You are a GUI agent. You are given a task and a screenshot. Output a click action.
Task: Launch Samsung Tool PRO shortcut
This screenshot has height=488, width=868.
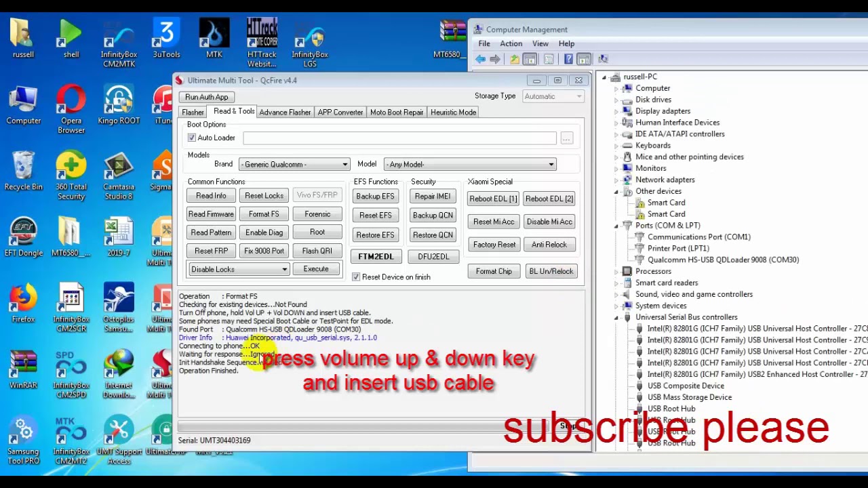tap(23, 441)
